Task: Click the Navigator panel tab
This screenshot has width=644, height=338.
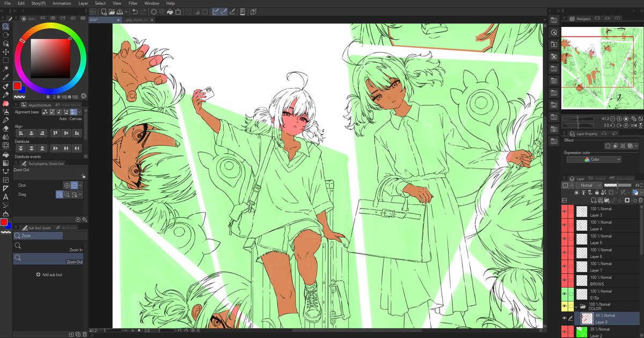Action: point(581,19)
